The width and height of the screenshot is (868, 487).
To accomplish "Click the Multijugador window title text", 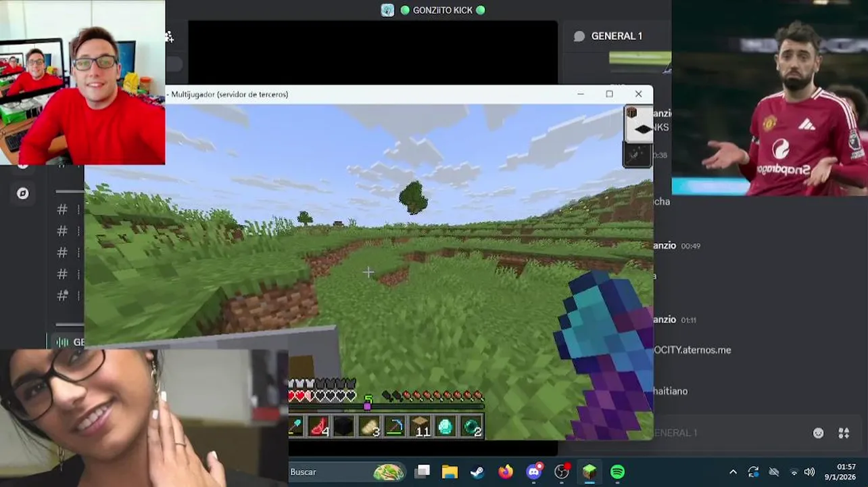I will click(x=230, y=94).
